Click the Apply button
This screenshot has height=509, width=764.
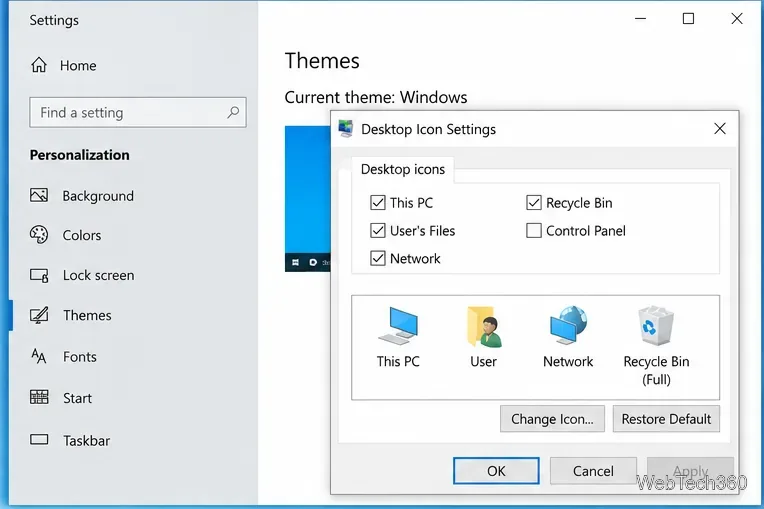tap(690, 471)
